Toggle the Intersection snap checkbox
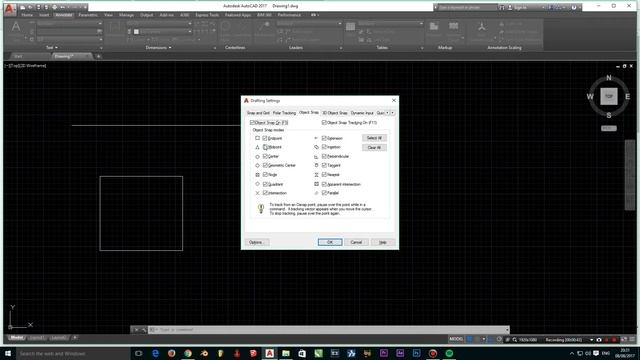This screenshot has width=640, height=360. coord(265,193)
